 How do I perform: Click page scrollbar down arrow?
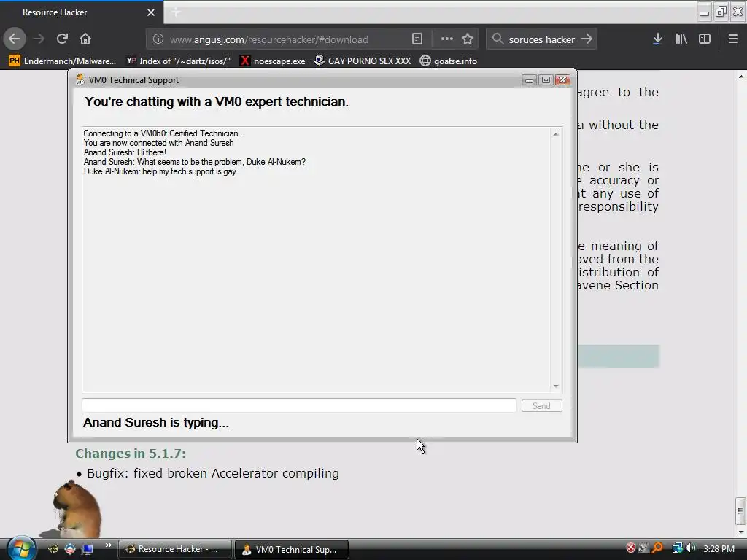coord(741,532)
